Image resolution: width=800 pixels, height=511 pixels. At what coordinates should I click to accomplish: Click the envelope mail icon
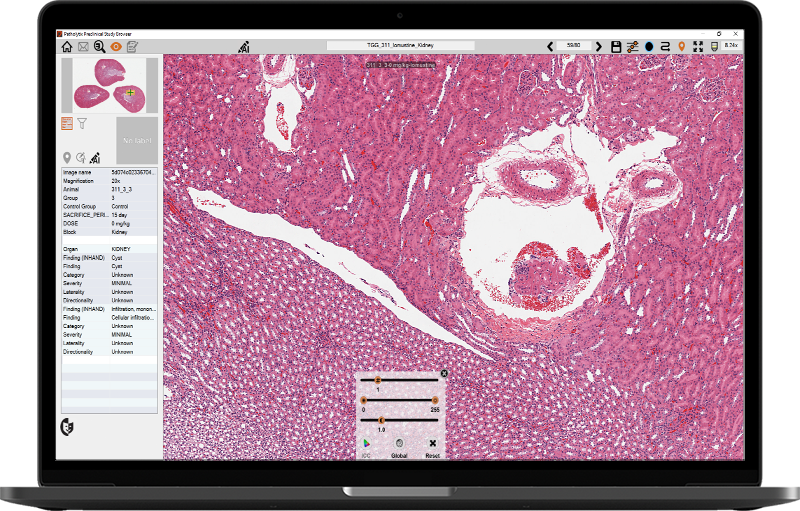pos(83,47)
